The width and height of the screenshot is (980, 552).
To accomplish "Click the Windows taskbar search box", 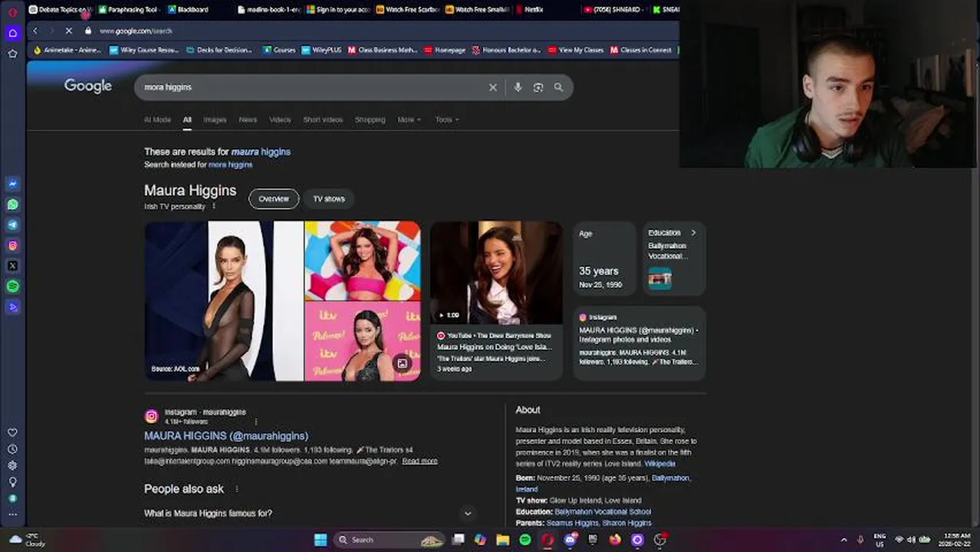I will point(390,540).
